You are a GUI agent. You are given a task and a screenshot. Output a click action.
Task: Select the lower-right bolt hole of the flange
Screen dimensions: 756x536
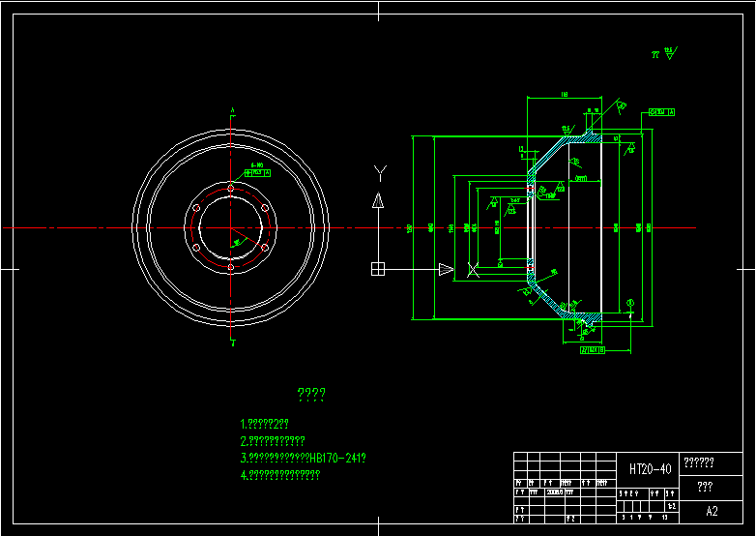pyautogui.click(x=265, y=247)
